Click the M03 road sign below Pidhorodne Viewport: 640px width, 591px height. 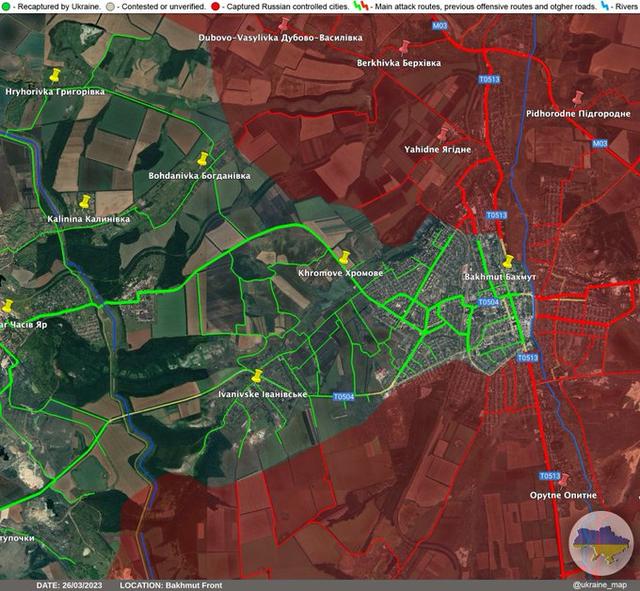599,144
